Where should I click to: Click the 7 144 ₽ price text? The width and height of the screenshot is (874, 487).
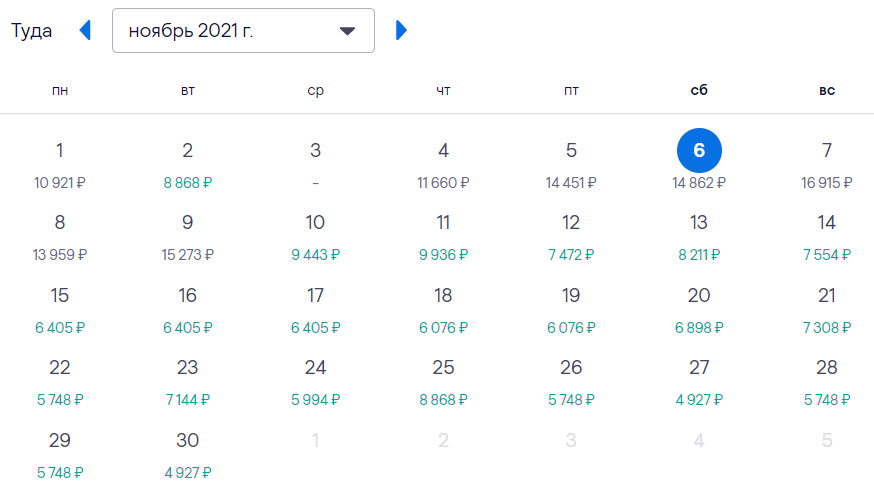[x=188, y=400]
